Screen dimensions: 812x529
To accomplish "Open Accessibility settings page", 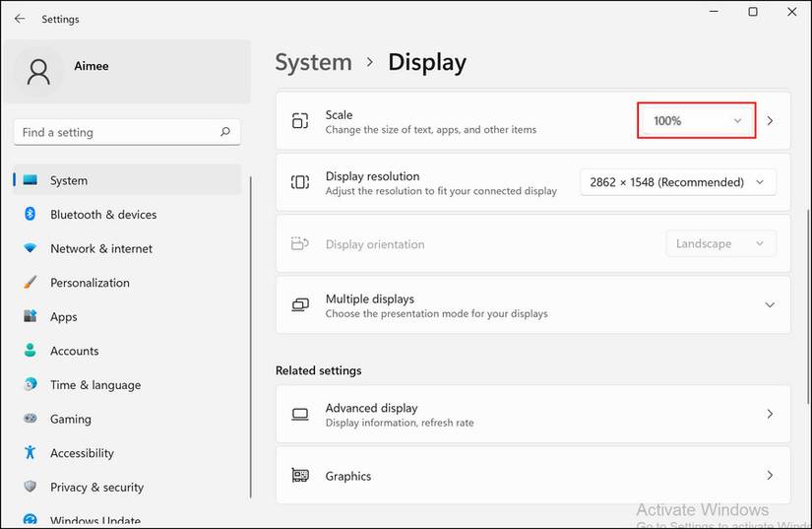I will point(127,453).
